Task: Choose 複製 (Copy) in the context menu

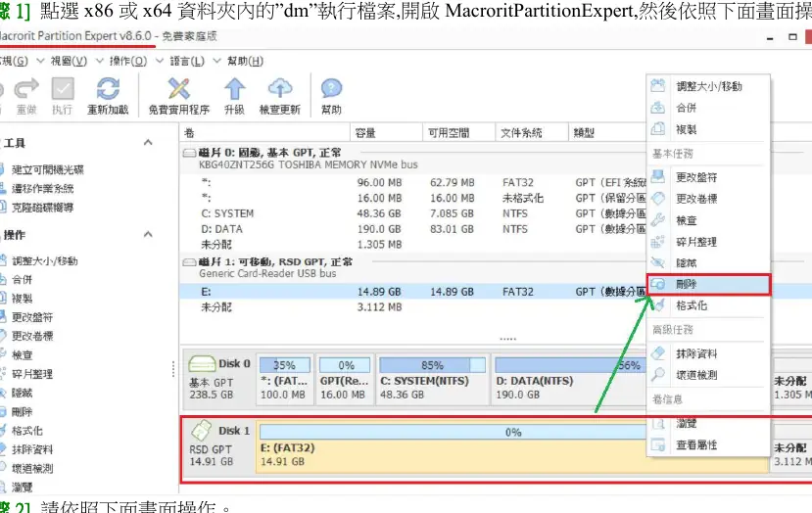Action: 708,129
